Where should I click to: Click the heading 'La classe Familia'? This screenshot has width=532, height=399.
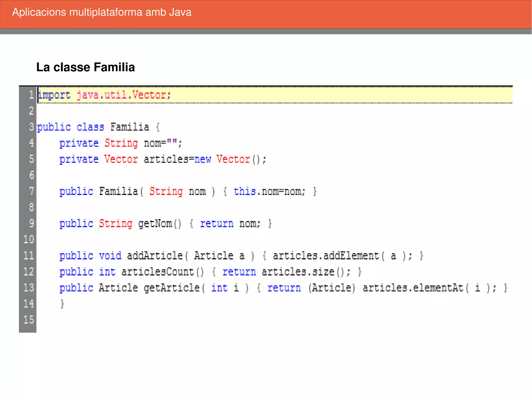(85, 67)
